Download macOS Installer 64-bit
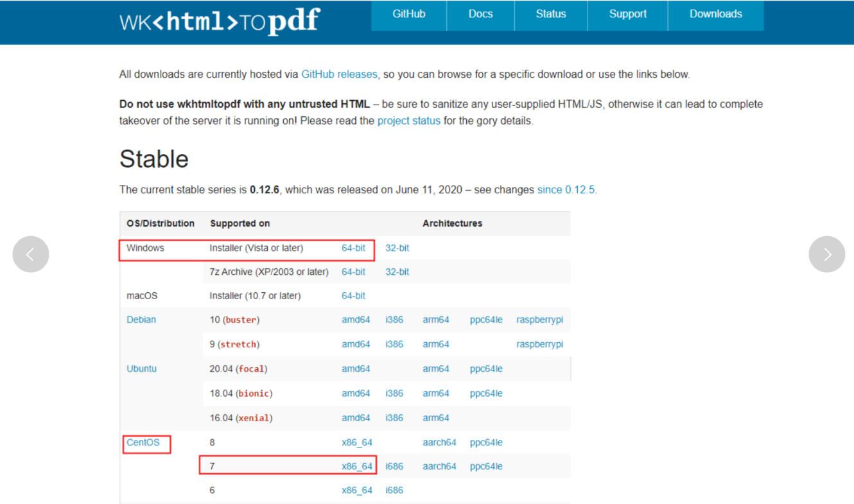854x504 pixels. coord(353,296)
